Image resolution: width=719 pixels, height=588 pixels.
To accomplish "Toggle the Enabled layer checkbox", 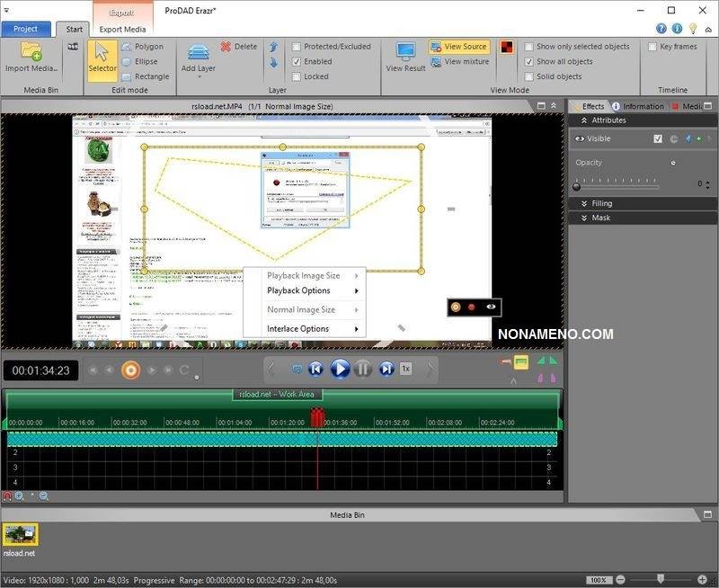I will coord(297,61).
